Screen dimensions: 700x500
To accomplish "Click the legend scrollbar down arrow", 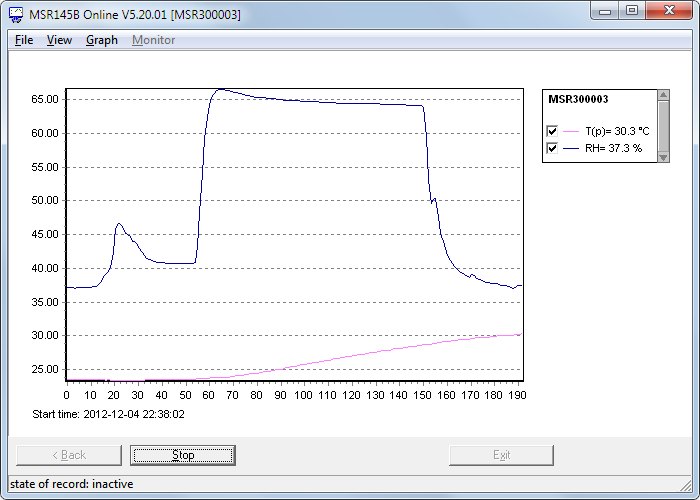I will click(x=663, y=157).
